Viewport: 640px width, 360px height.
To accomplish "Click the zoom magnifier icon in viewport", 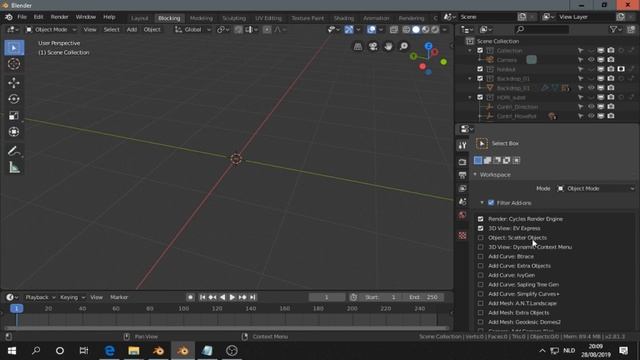I will tap(403, 46).
